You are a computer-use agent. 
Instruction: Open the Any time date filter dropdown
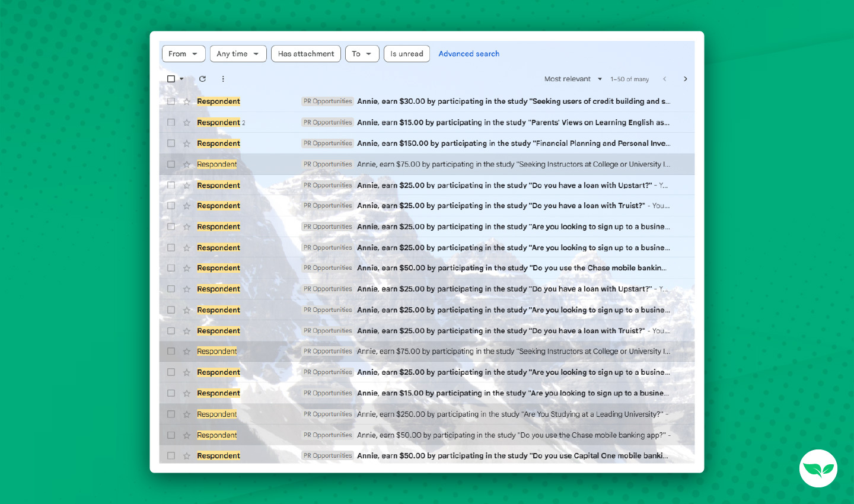coord(238,53)
